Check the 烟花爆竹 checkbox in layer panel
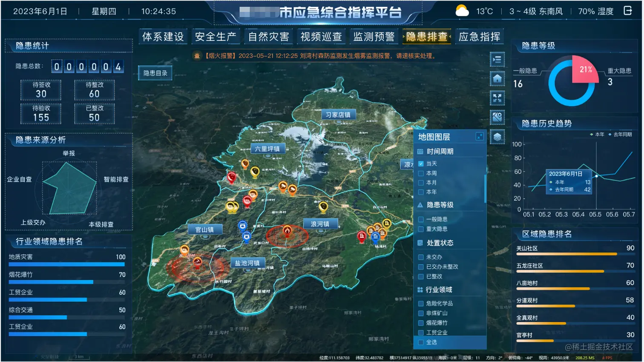 click(421, 323)
